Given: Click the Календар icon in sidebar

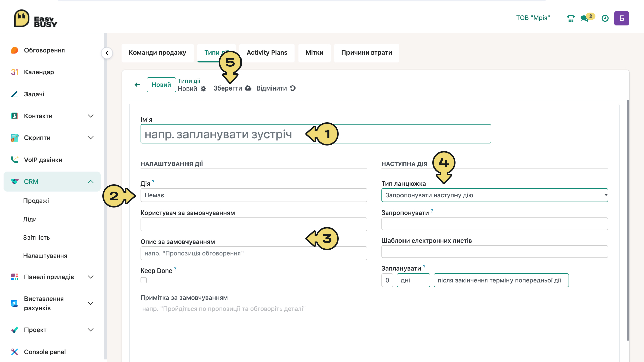Looking at the screenshot, I should point(15,72).
